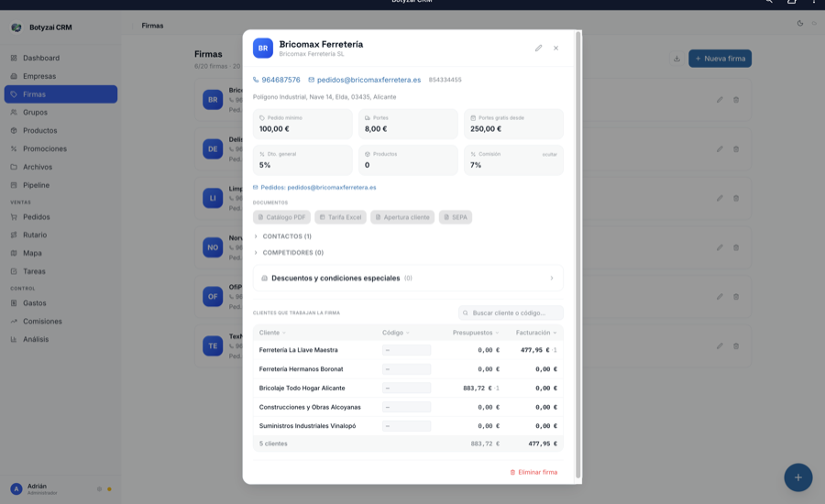
Task: Edit code field for Suministros Industriales Vinalopó
Action: [x=406, y=425]
